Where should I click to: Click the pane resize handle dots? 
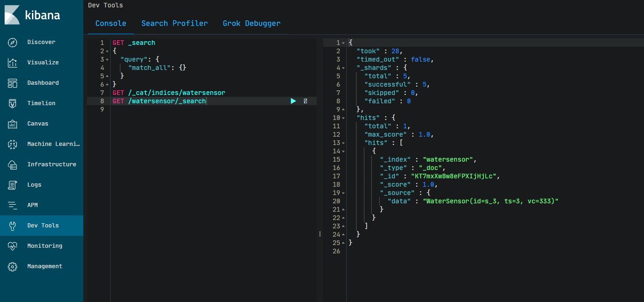(x=320, y=234)
